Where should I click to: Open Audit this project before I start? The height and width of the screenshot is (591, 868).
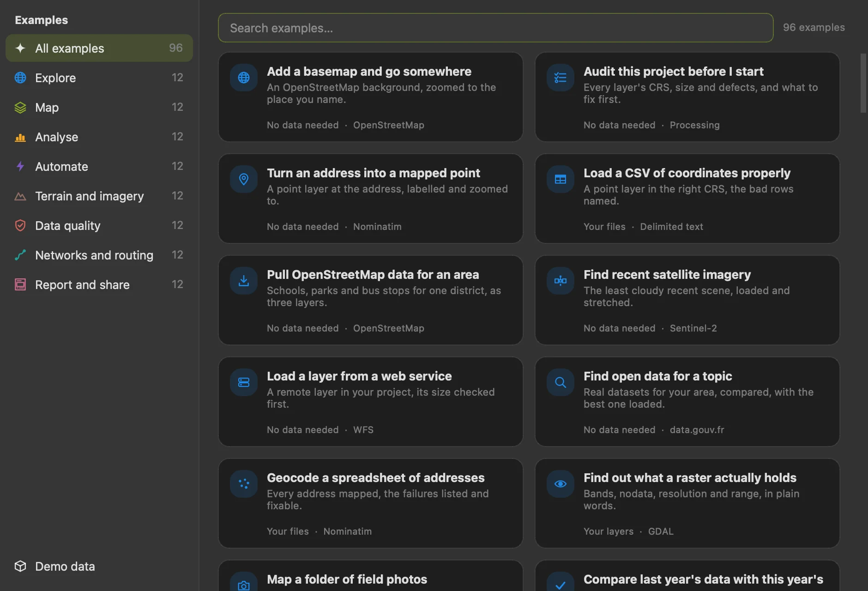click(x=687, y=97)
